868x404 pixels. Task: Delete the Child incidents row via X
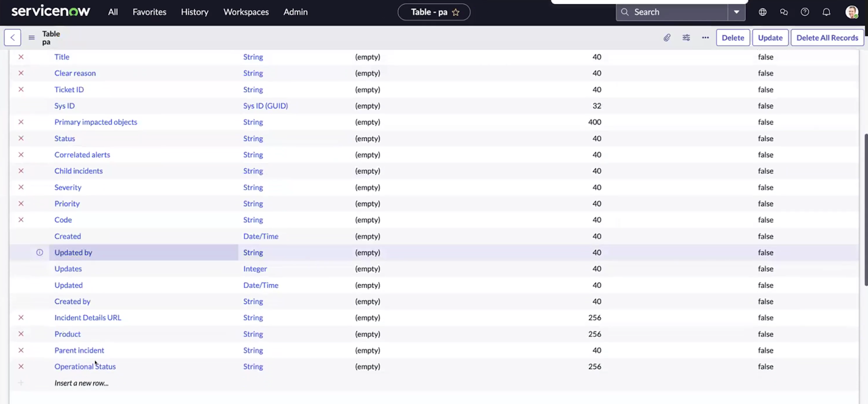click(21, 171)
